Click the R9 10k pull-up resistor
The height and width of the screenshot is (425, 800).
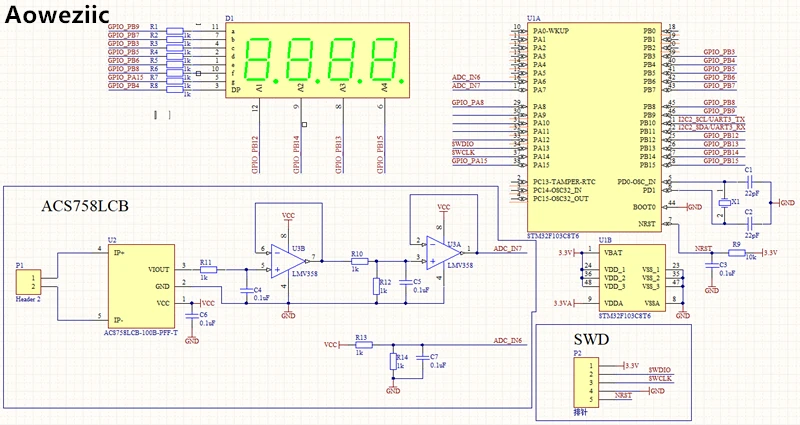[737, 253]
